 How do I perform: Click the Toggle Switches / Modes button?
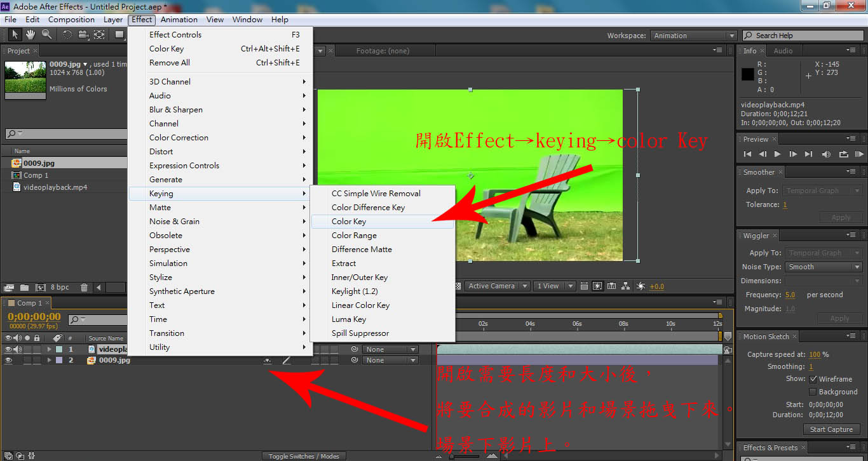304,456
